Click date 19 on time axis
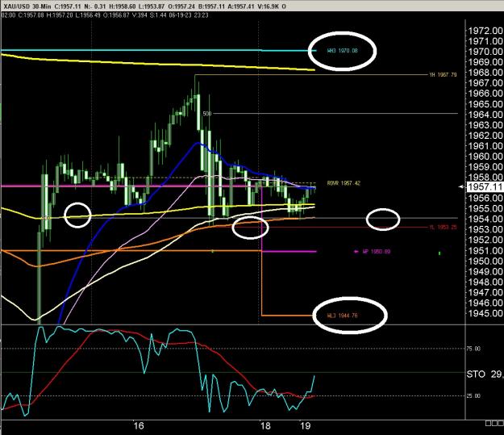Screen dimensions: 504x435 306,425
